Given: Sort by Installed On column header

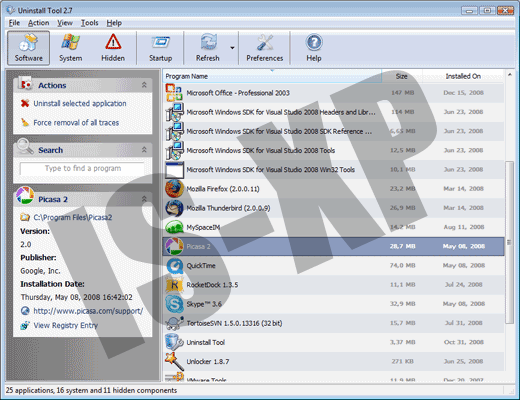Looking at the screenshot, I should (463, 76).
